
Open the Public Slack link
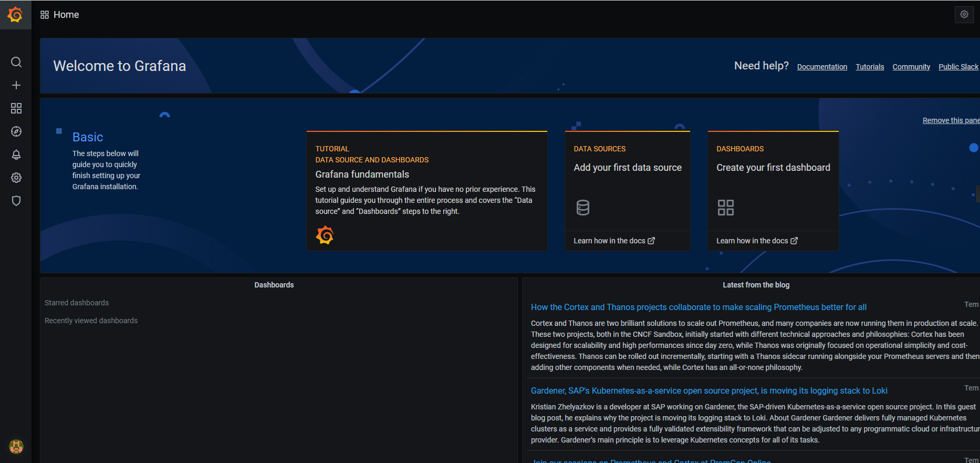[x=958, y=67]
